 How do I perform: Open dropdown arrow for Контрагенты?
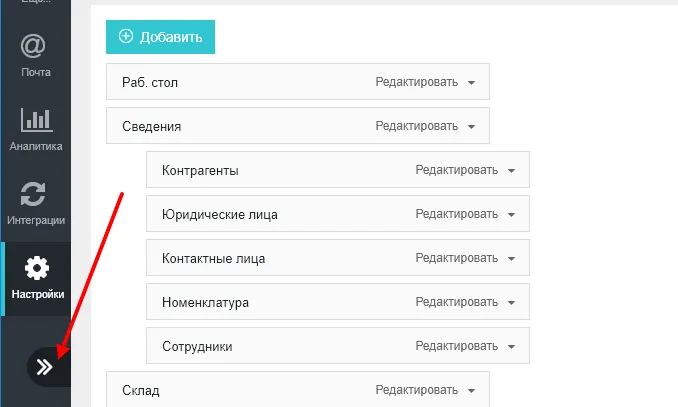click(511, 170)
